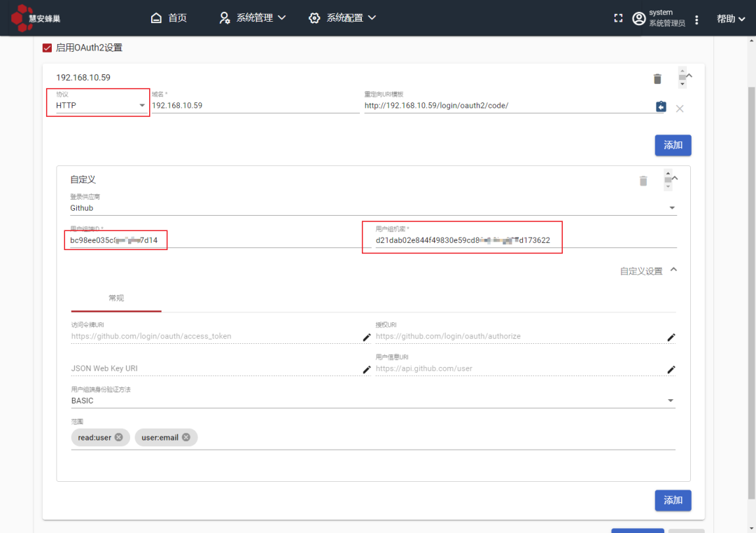Edit the access token URI
Screen dimensions: 756x533
367,337
